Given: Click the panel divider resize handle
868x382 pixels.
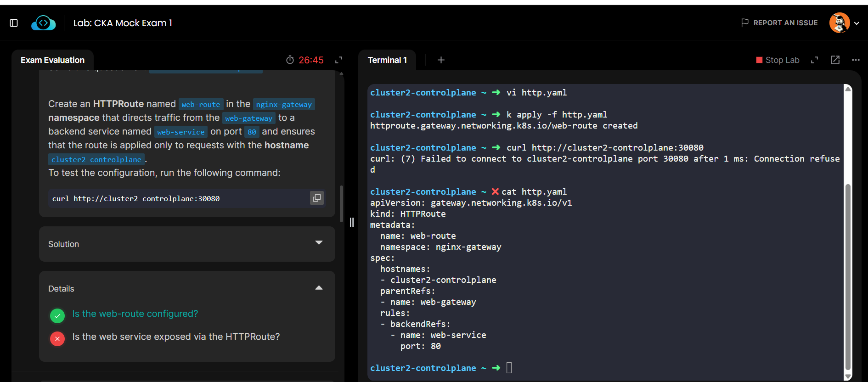Looking at the screenshot, I should tap(352, 222).
